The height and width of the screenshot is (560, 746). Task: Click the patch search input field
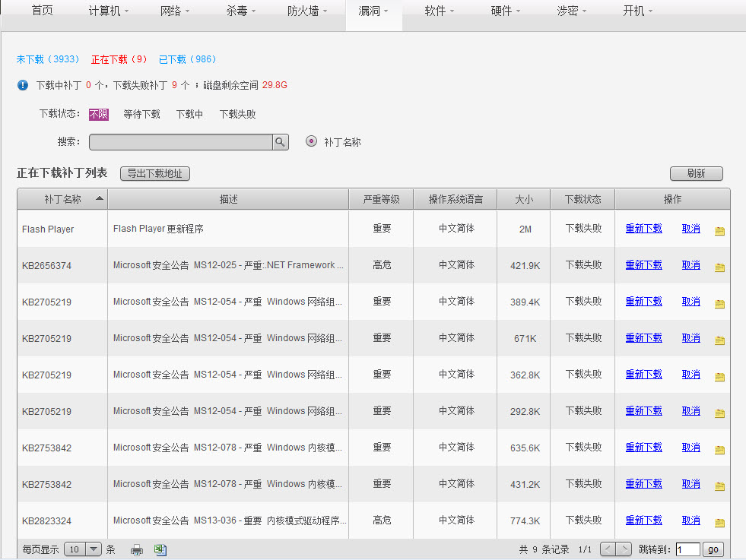coord(181,142)
